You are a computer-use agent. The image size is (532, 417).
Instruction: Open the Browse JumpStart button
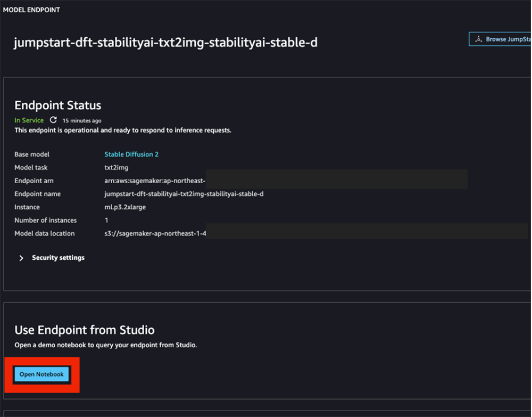(x=501, y=39)
